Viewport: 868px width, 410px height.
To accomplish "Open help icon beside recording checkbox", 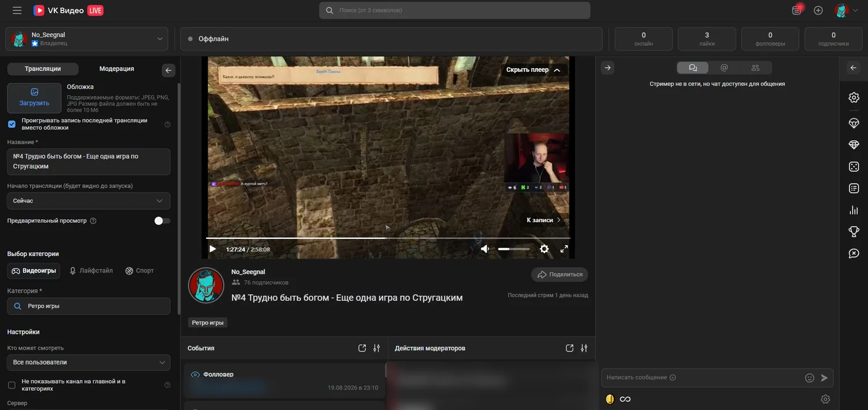I will coord(168,124).
